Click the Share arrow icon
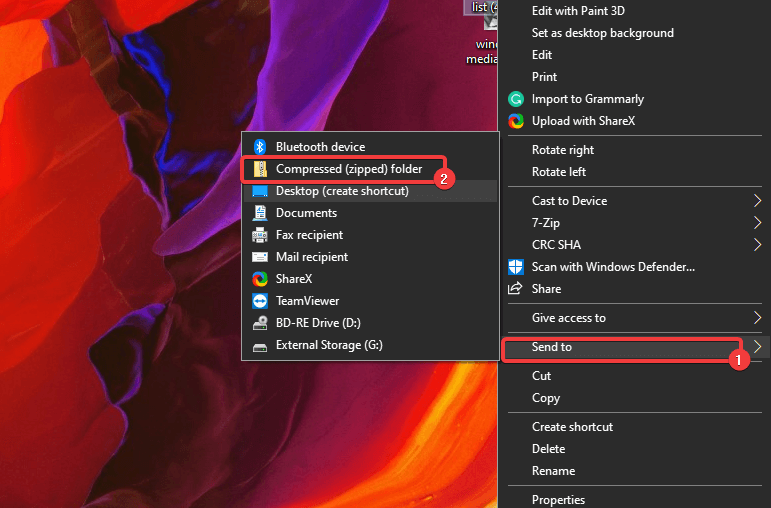The image size is (771, 508). point(515,288)
